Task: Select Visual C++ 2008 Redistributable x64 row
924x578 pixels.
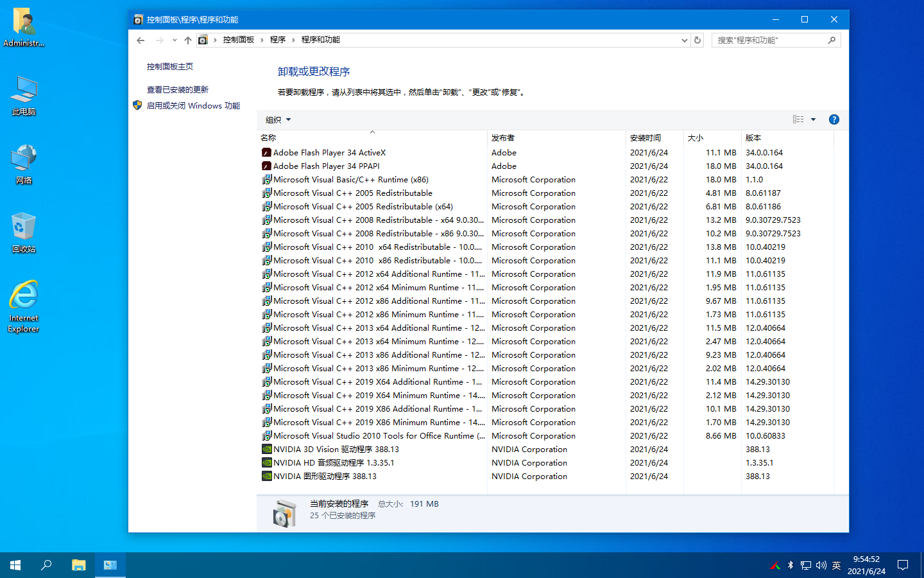Action: point(545,220)
